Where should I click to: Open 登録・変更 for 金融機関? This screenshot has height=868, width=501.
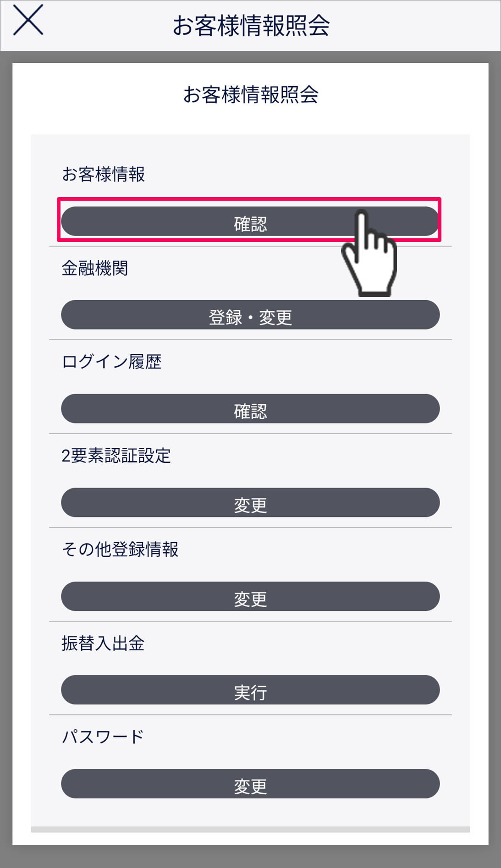click(250, 315)
